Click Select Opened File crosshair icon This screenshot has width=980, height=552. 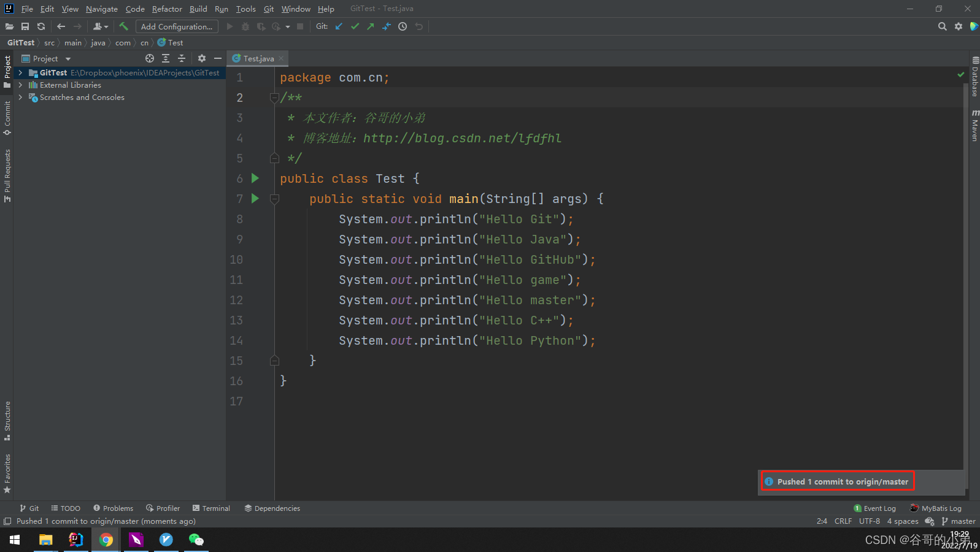(150, 58)
